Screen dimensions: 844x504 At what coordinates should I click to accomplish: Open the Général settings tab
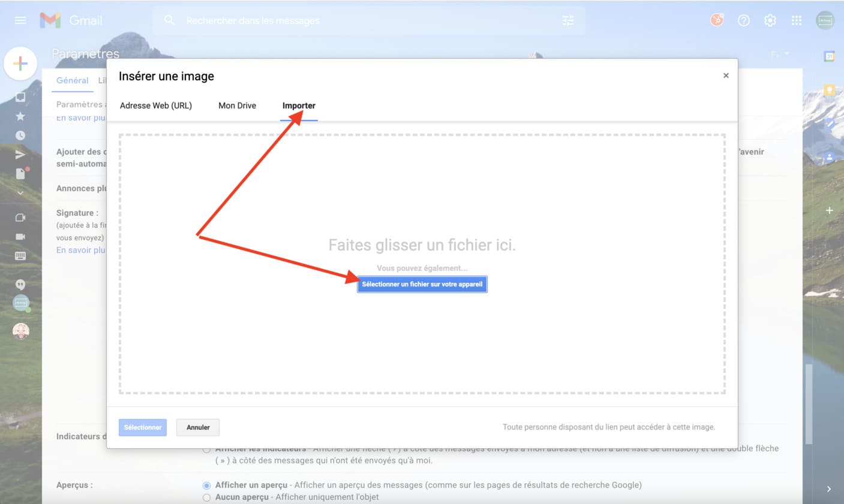click(x=72, y=80)
